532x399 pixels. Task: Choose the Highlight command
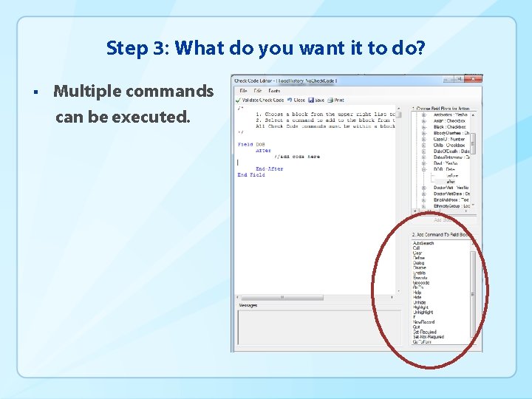420,307
